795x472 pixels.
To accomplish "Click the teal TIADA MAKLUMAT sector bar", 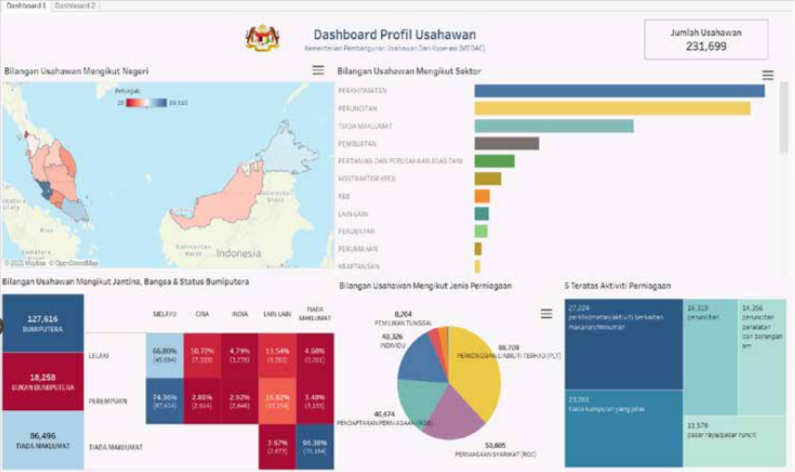I will click(553, 126).
